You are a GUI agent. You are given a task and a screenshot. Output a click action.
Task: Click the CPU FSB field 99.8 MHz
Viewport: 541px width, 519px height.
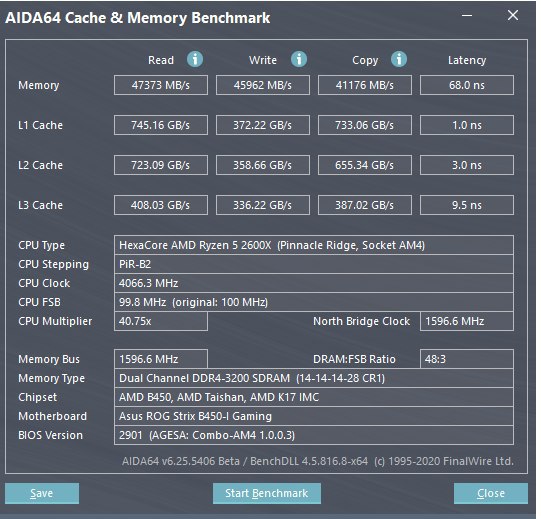tap(314, 302)
